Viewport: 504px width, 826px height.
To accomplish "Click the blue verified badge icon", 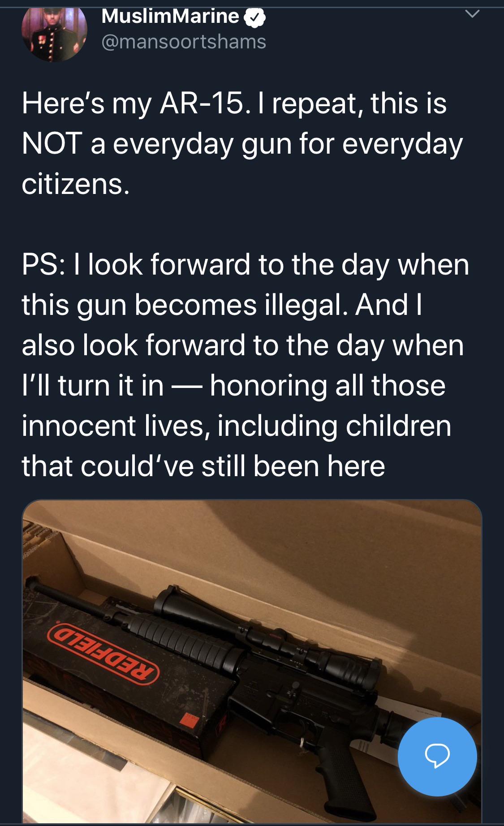I will 255,18.
